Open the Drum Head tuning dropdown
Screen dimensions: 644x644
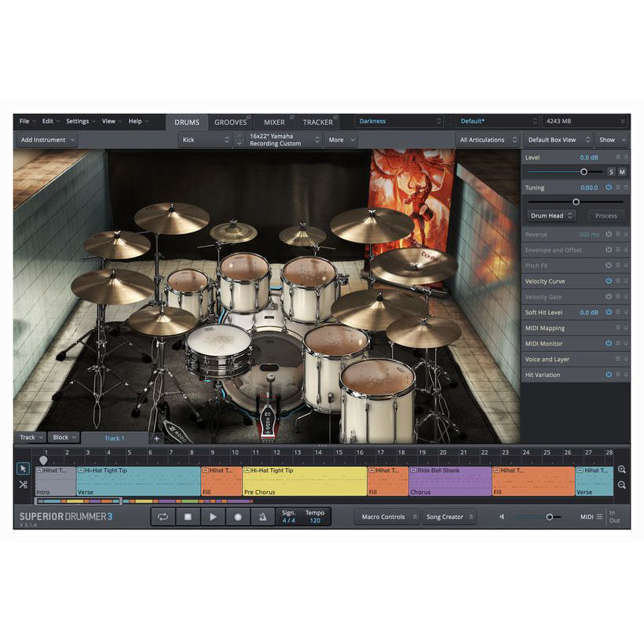[551, 216]
